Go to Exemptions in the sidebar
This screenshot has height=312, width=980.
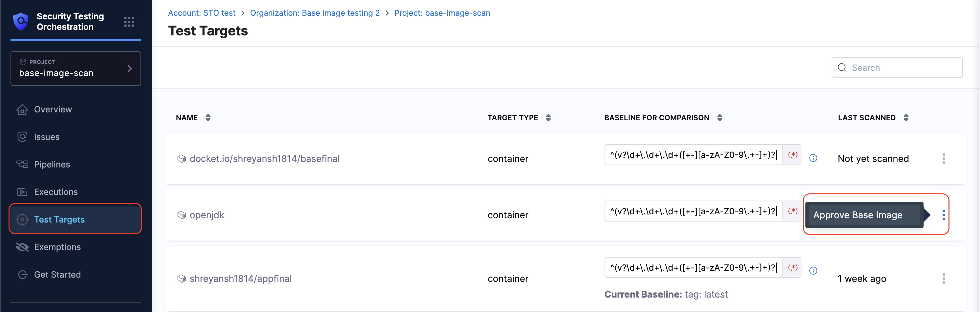[x=57, y=247]
